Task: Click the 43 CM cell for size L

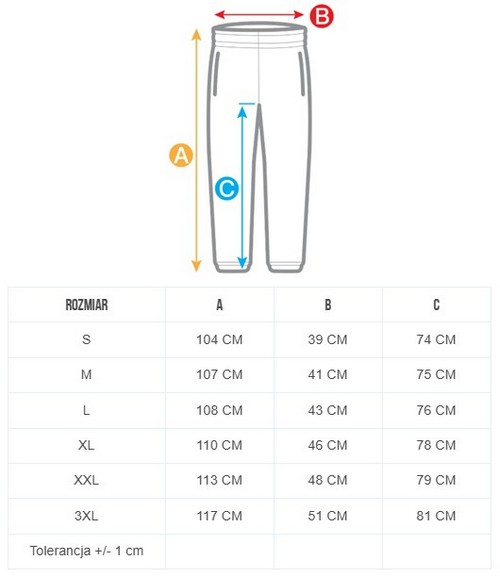Action: coord(328,410)
